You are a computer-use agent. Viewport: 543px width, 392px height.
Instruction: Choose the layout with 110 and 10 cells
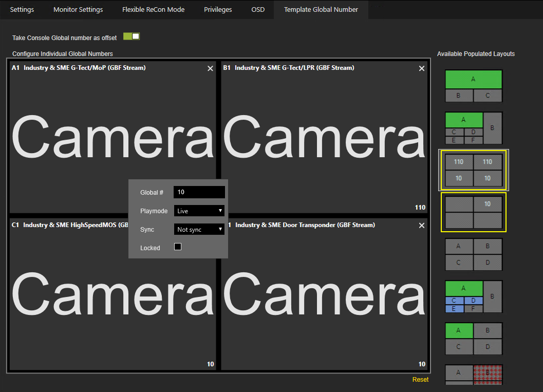coord(473,170)
